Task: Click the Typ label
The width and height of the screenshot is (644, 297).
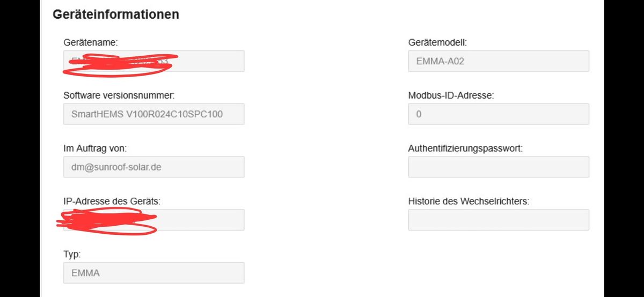Action: [72, 254]
